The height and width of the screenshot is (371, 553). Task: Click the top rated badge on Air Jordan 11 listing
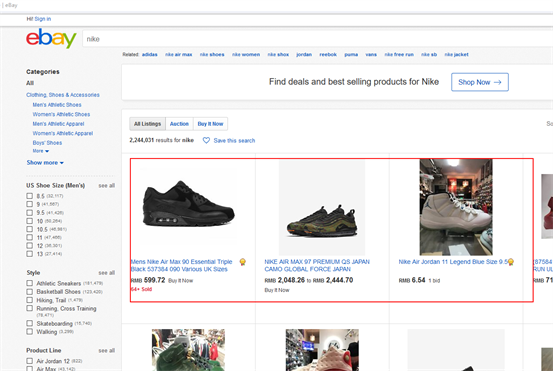511,262
